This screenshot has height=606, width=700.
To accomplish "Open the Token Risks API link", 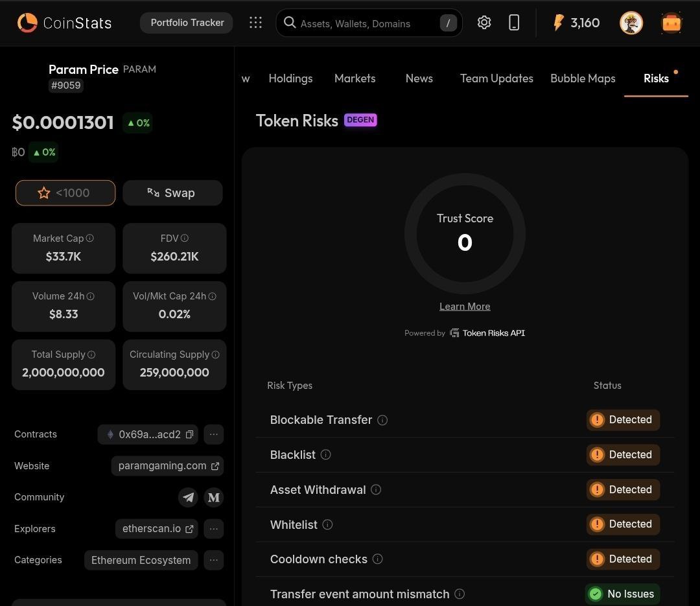I will coord(487,333).
